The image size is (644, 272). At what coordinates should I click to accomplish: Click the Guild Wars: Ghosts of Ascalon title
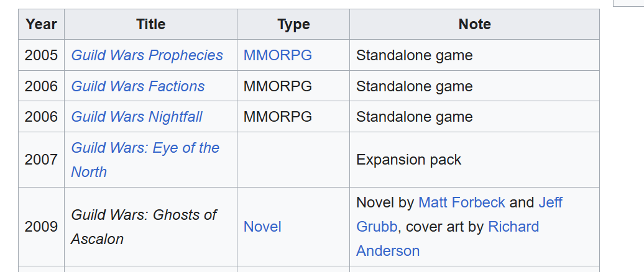(x=144, y=227)
